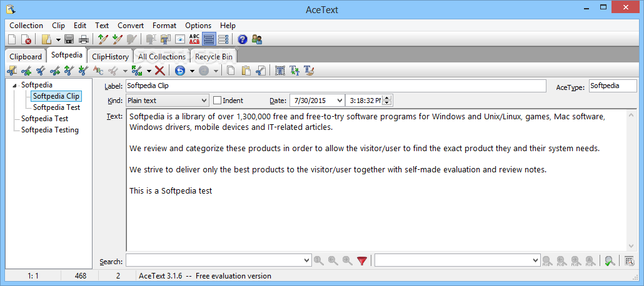
Task: Click the AceType field containing Softpedia
Action: pyautogui.click(x=612, y=86)
